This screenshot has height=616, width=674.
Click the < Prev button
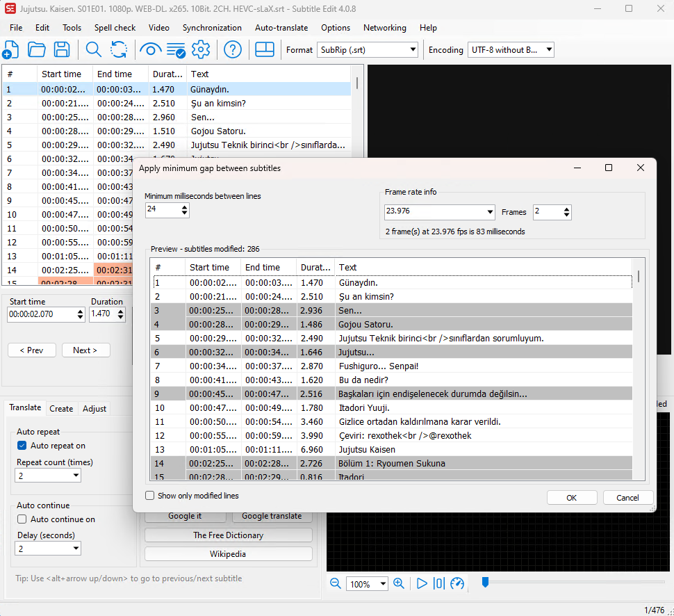[32, 350]
